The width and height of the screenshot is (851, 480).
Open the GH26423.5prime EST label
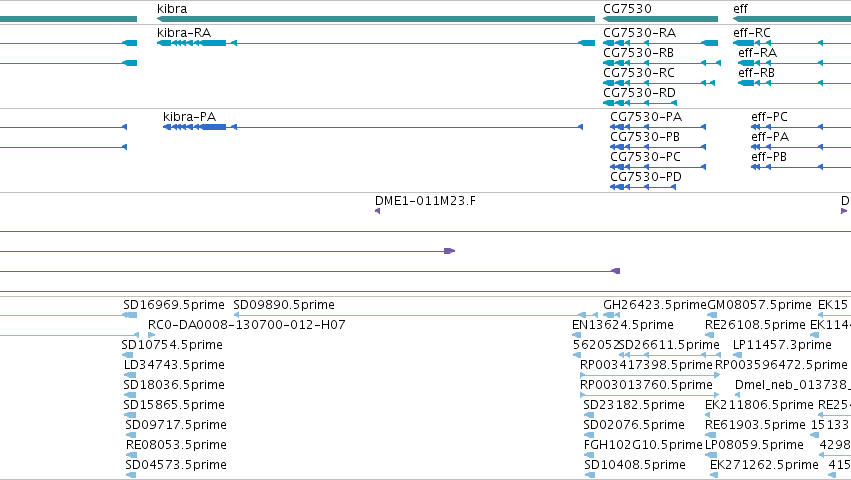pyautogui.click(x=655, y=305)
